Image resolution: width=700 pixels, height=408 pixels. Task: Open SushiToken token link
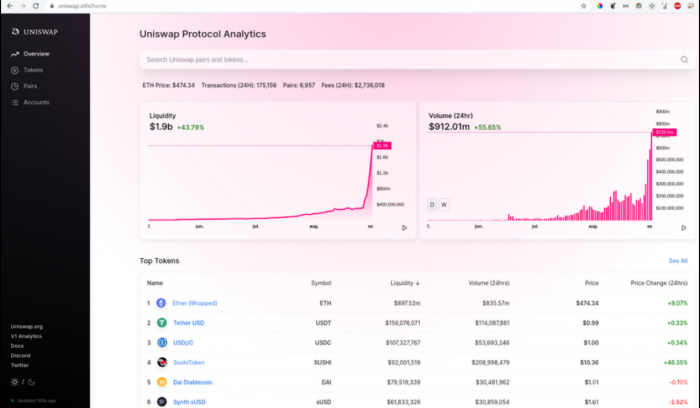pyautogui.click(x=189, y=362)
